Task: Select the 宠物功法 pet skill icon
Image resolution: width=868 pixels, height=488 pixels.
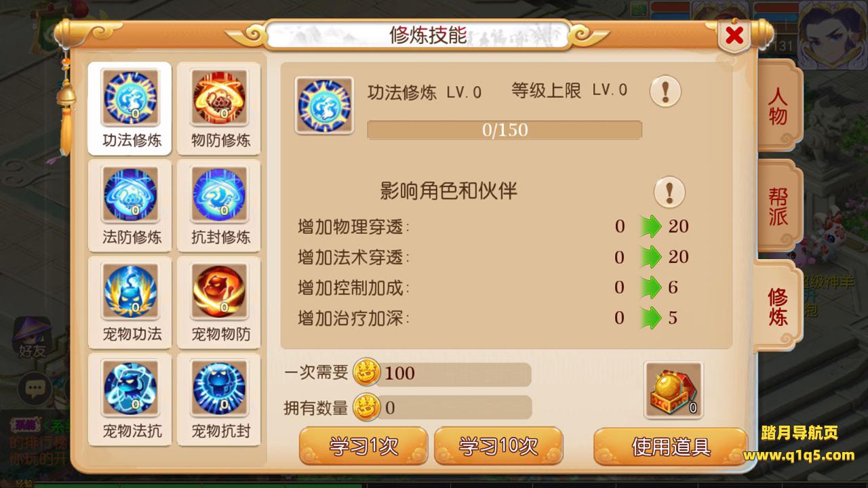Action: coord(130,291)
